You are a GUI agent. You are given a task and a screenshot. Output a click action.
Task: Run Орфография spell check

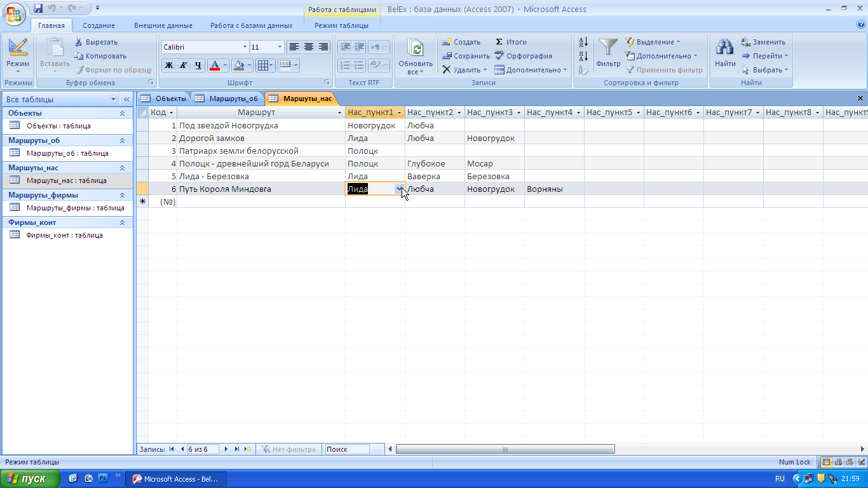pos(523,56)
